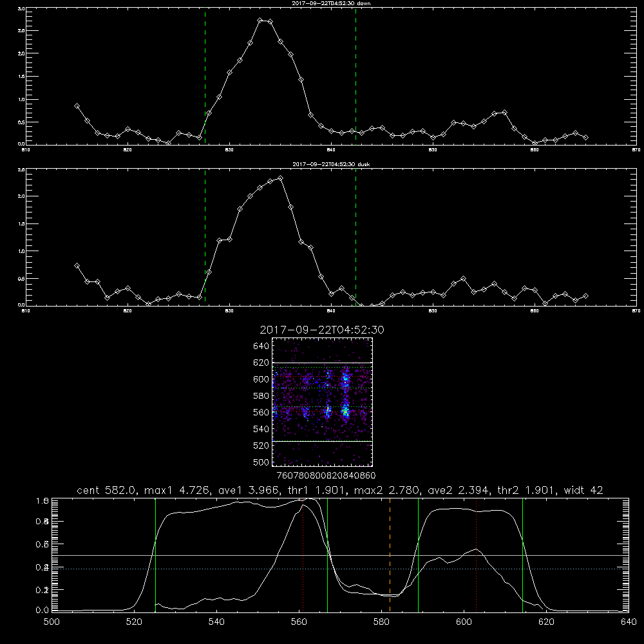This screenshot has height=644, width=644.
Task: Click the '0.0' y-axis label of bottom plot
Action: coord(43,611)
